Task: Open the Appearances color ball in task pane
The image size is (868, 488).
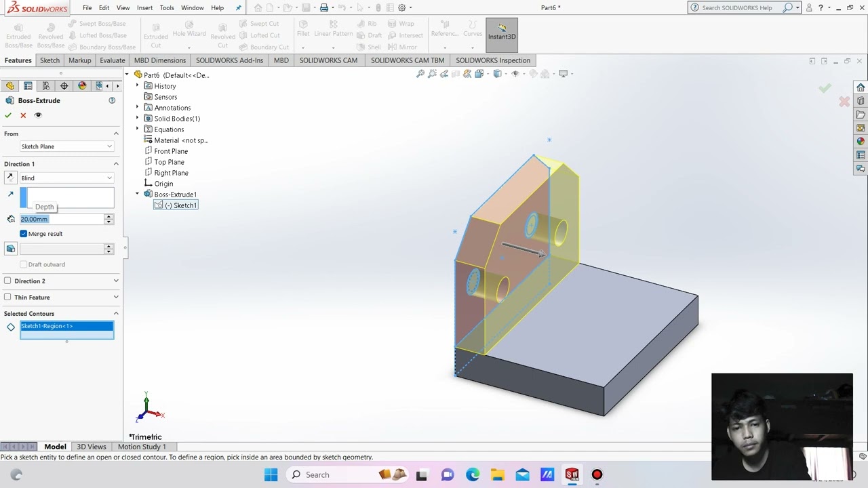Action: click(861, 142)
